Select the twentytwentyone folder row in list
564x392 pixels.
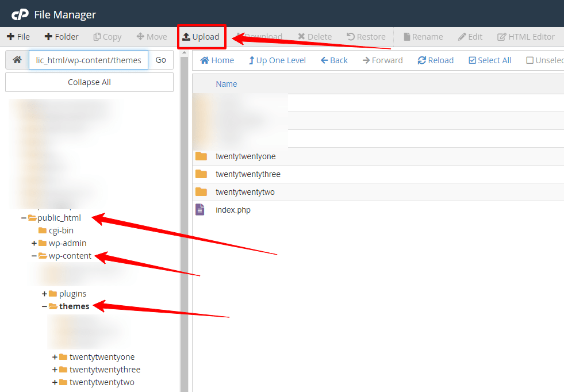[378, 156]
